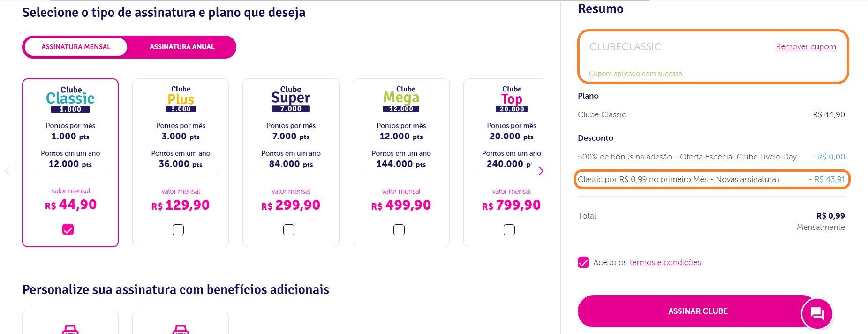Click the Remover cupom link
The height and width of the screenshot is (334, 868).
click(806, 46)
